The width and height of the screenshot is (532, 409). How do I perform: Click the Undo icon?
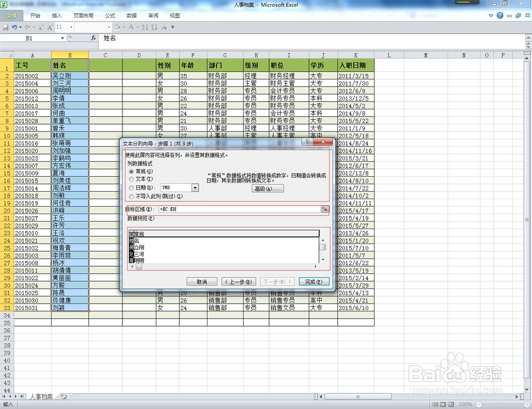point(14,27)
